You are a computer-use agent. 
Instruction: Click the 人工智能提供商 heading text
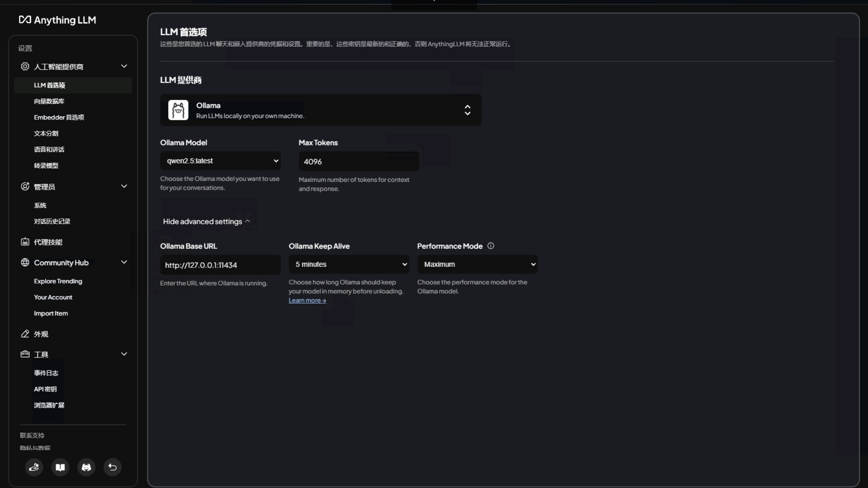tap(59, 67)
